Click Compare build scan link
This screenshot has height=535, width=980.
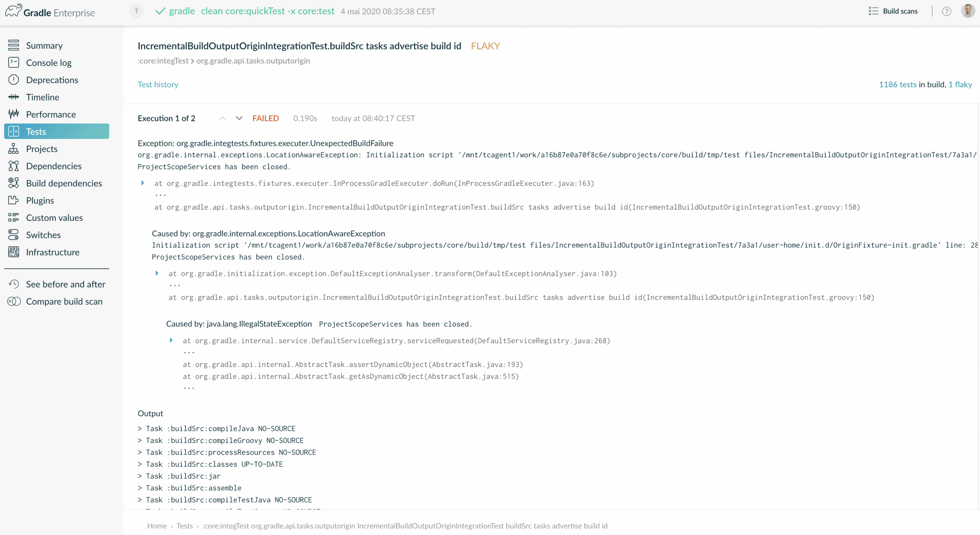point(64,301)
